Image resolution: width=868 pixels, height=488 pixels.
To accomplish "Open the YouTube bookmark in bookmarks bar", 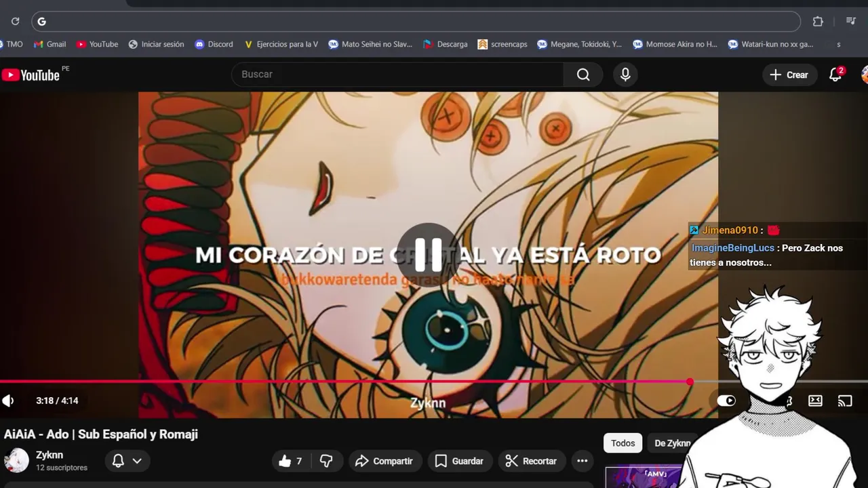I will pyautogui.click(x=97, y=44).
